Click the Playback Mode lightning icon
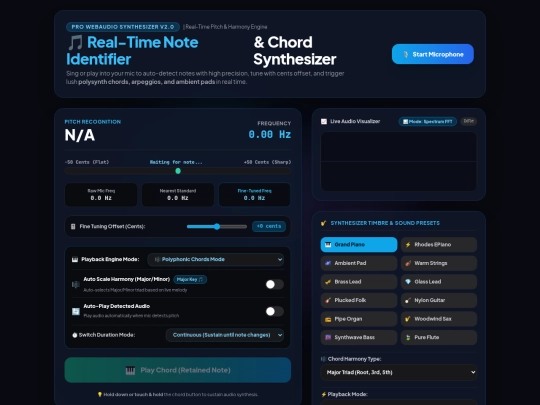540x405 pixels. [x=323, y=394]
